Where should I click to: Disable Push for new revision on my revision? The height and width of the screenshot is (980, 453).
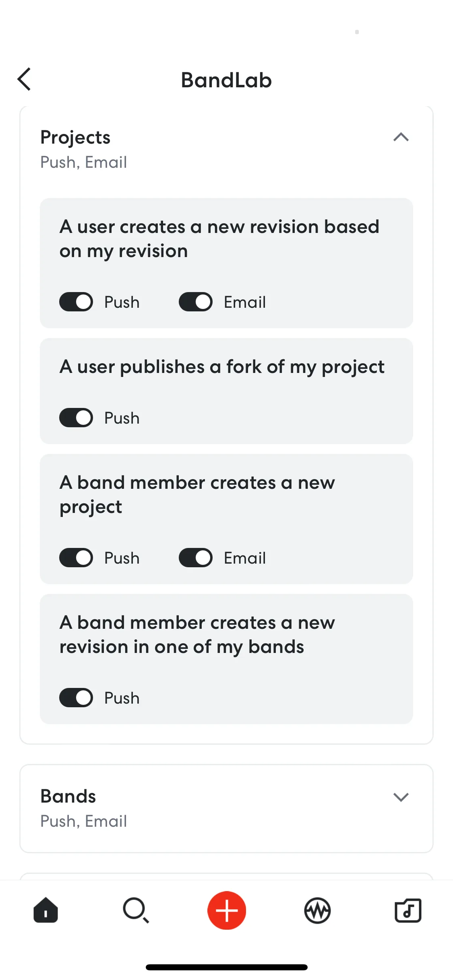[76, 302]
